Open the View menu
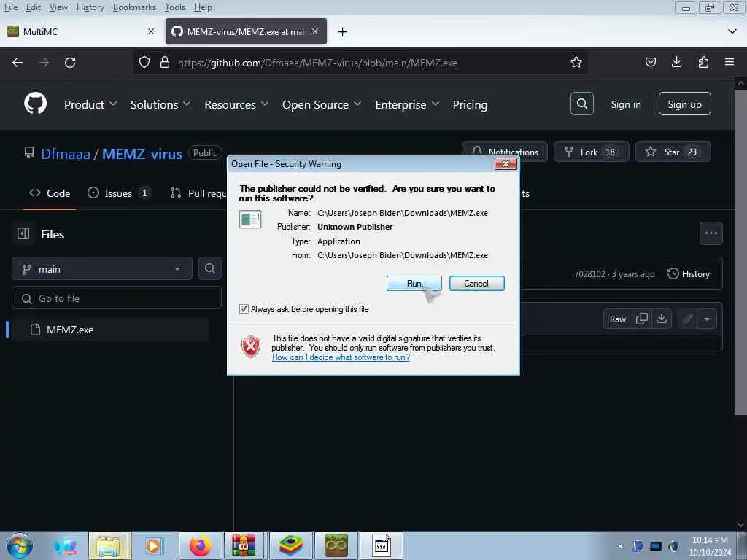The width and height of the screenshot is (747, 560). click(x=58, y=7)
